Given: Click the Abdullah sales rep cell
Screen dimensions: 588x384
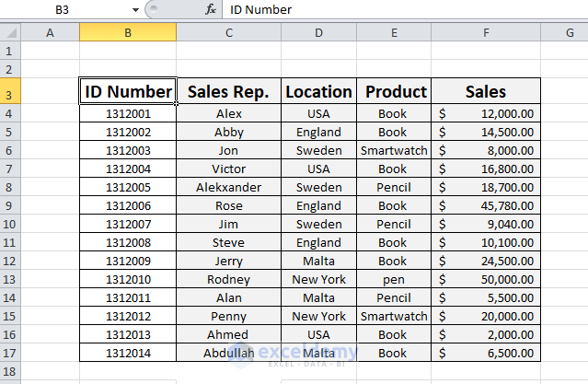Looking at the screenshot, I should coord(229,353).
